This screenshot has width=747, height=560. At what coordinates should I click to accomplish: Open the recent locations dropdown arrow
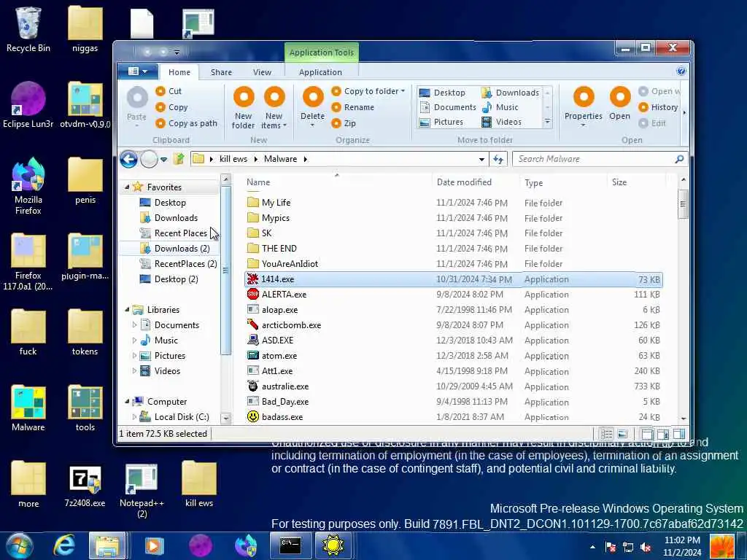[164, 159]
